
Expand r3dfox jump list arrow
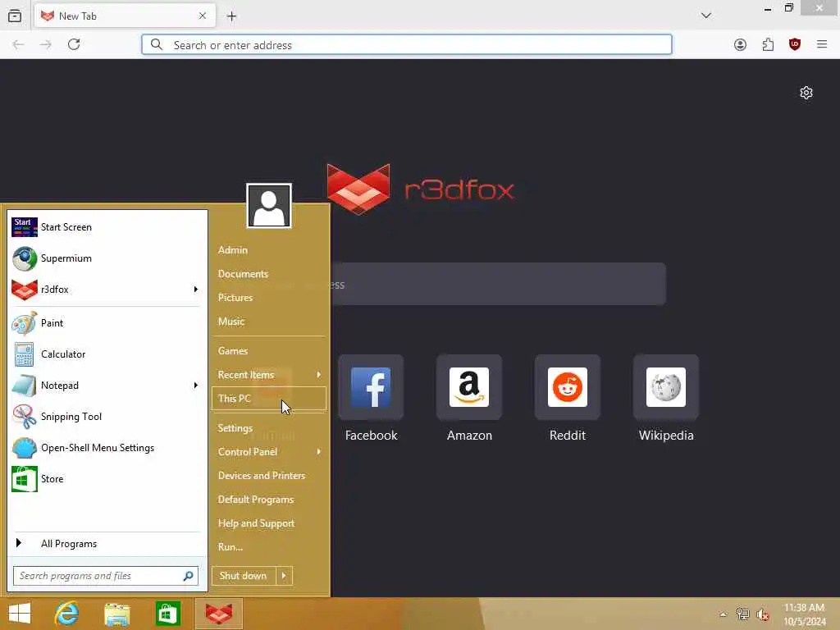tap(195, 290)
